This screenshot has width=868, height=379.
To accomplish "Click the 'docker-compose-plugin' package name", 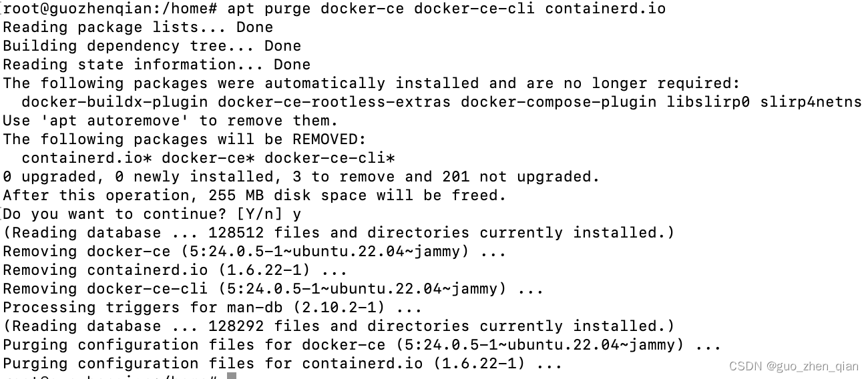I will coord(558,102).
